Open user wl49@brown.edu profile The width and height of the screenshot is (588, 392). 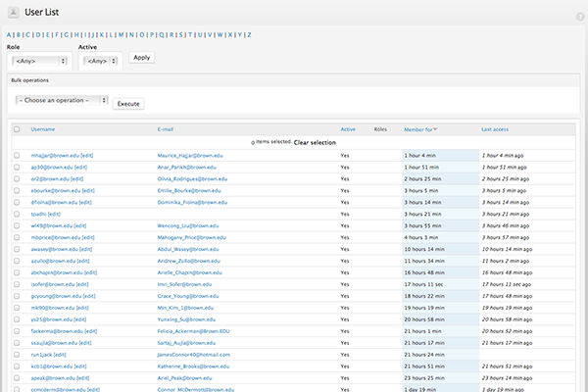[52, 225]
